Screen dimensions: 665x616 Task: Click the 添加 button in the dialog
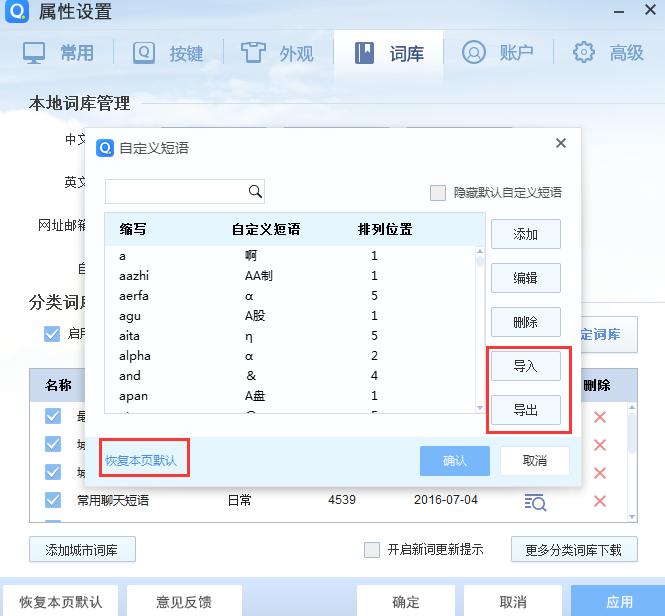point(525,234)
